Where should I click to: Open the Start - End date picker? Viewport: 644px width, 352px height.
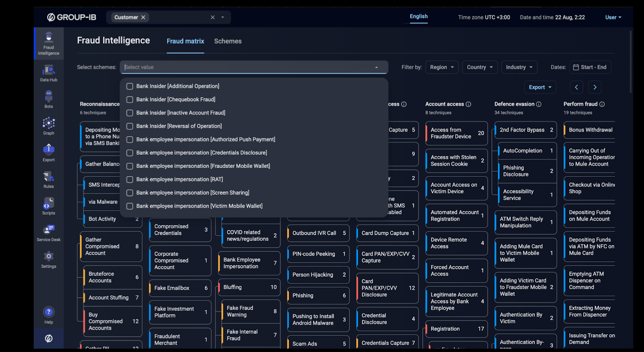pyautogui.click(x=591, y=67)
